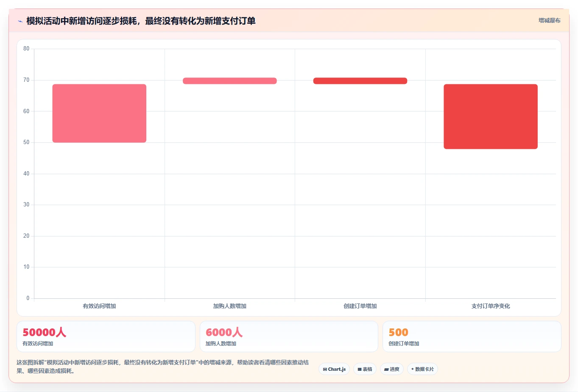
Task: Click the y-axis value 60
Action: (26, 111)
